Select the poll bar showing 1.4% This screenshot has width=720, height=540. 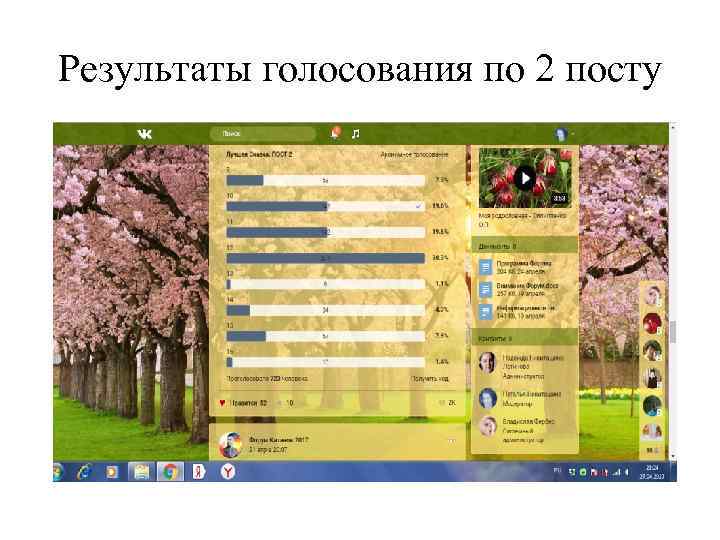(326, 362)
